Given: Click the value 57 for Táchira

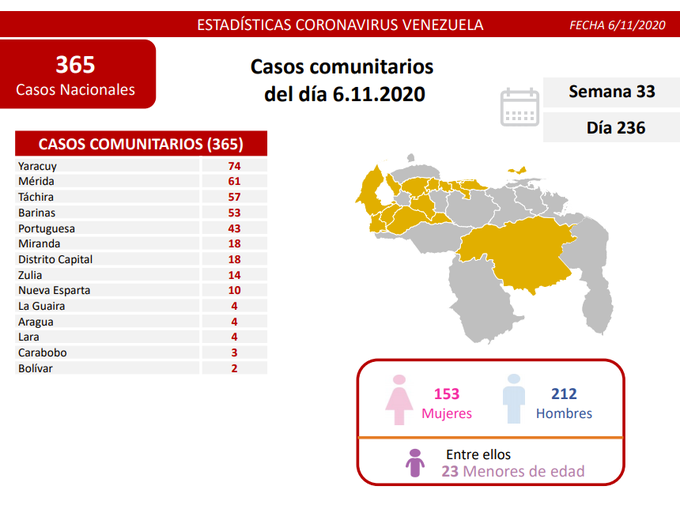Looking at the screenshot, I should tap(234, 197).
